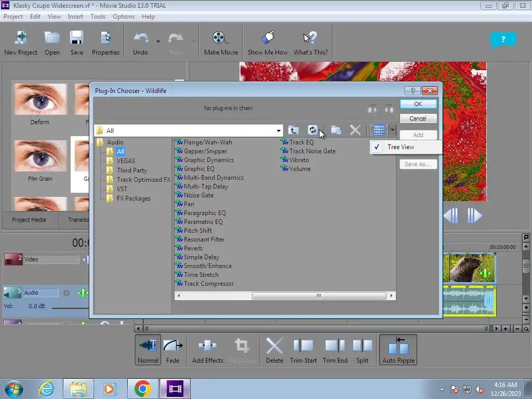532x399 pixels.
Task: Select the Normal edit tool
Action: click(x=148, y=350)
